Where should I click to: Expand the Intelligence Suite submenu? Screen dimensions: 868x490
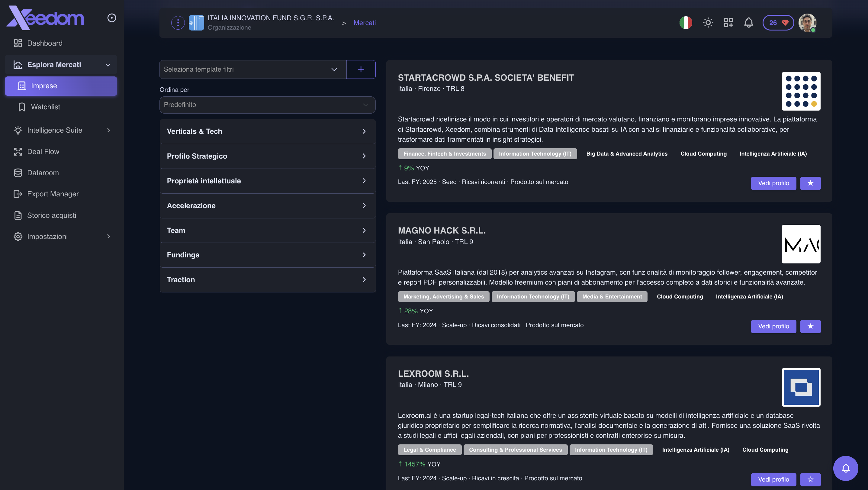click(x=61, y=130)
